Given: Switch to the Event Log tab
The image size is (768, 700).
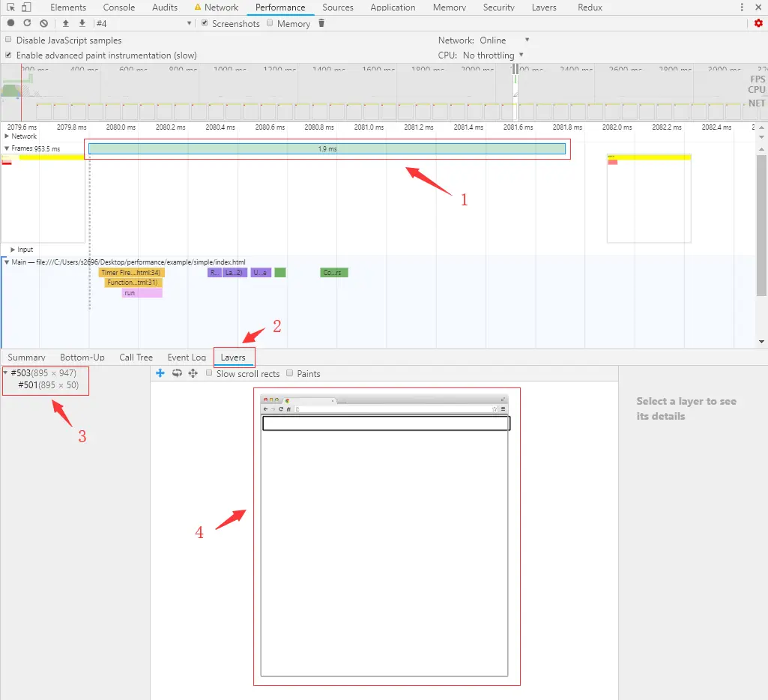Looking at the screenshot, I should (187, 357).
